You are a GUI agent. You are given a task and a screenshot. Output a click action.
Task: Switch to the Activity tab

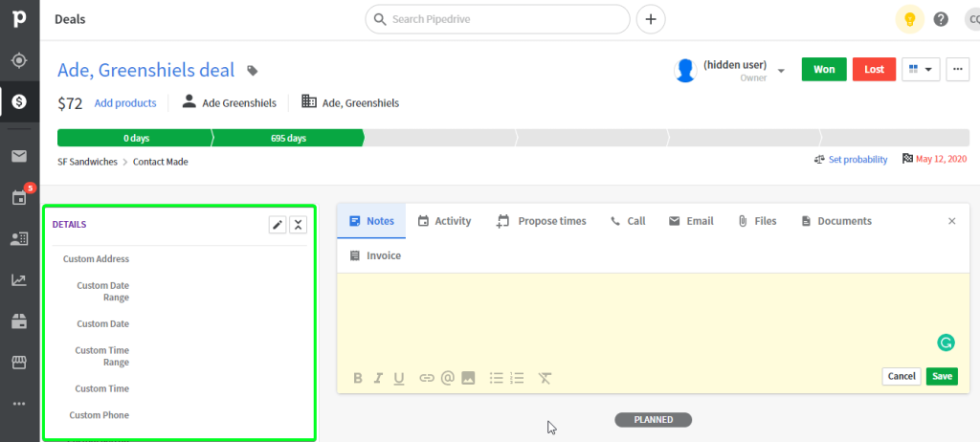click(x=444, y=221)
